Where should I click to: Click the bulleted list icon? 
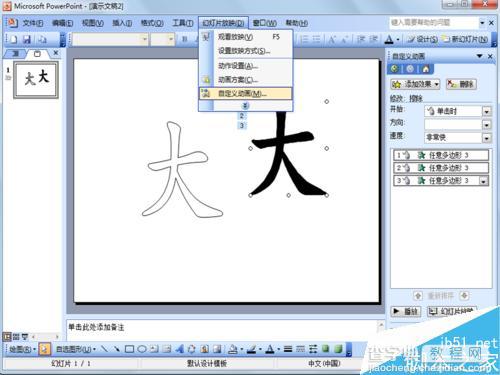pyautogui.click(x=316, y=39)
